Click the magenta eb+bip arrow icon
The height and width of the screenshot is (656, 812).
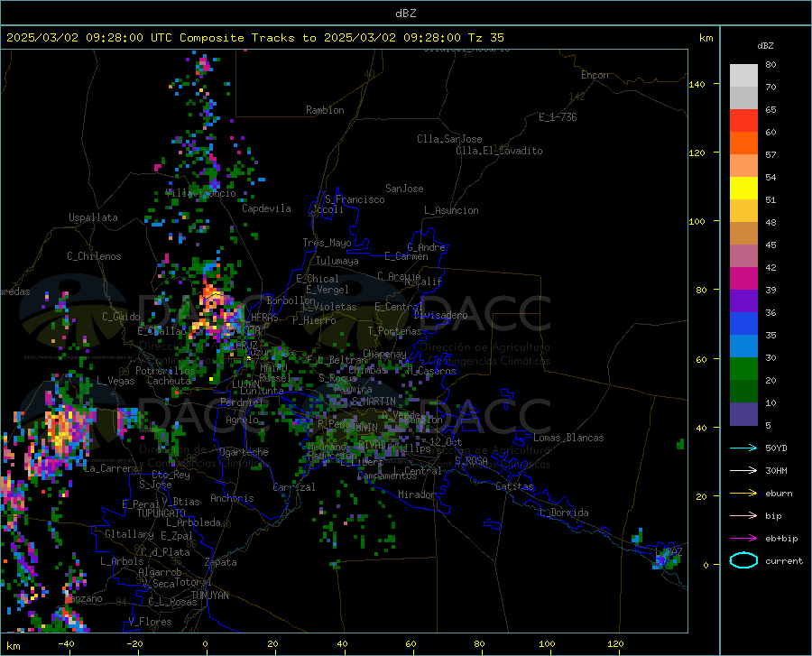(743, 538)
